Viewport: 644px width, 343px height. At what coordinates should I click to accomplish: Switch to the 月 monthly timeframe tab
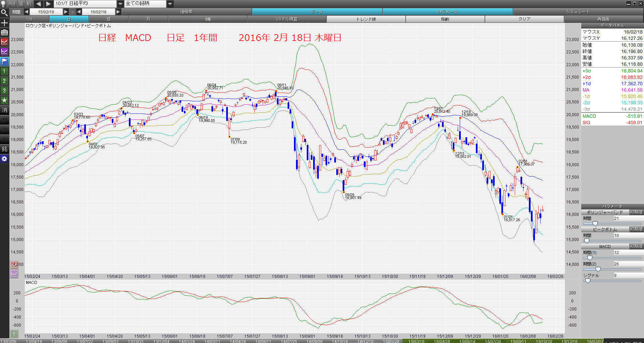[x=148, y=19]
